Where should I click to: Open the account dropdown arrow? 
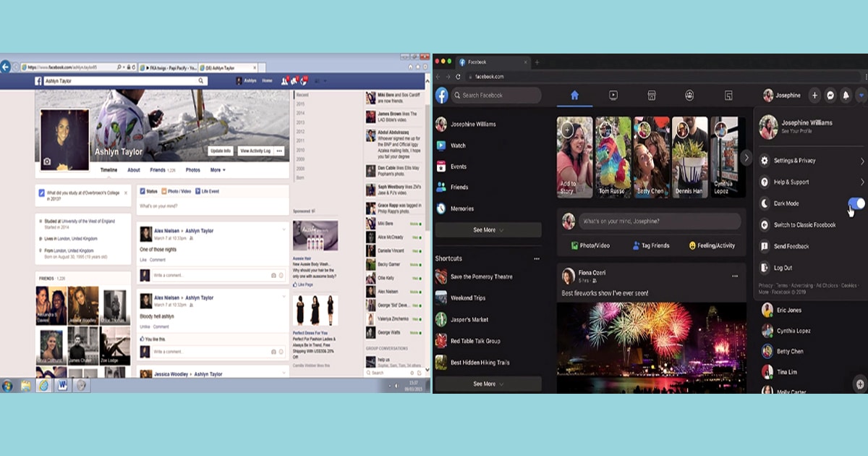point(861,95)
